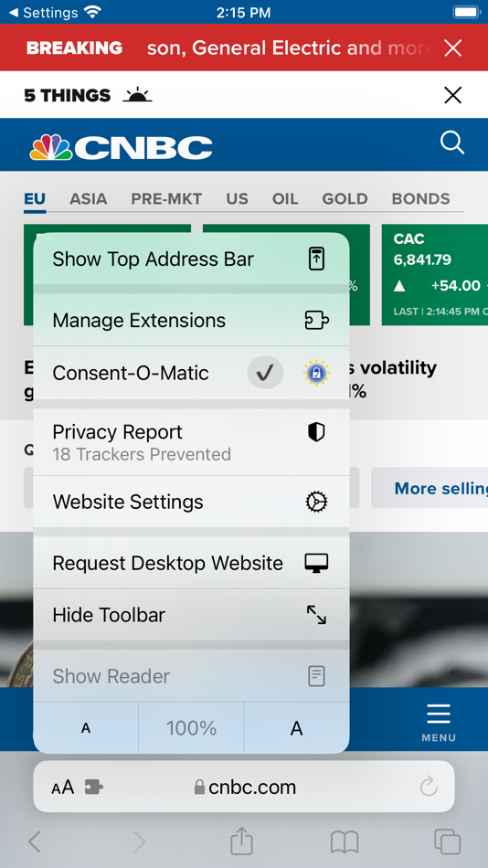Return to Settings via status bar
The image size is (488, 868).
click(x=43, y=12)
